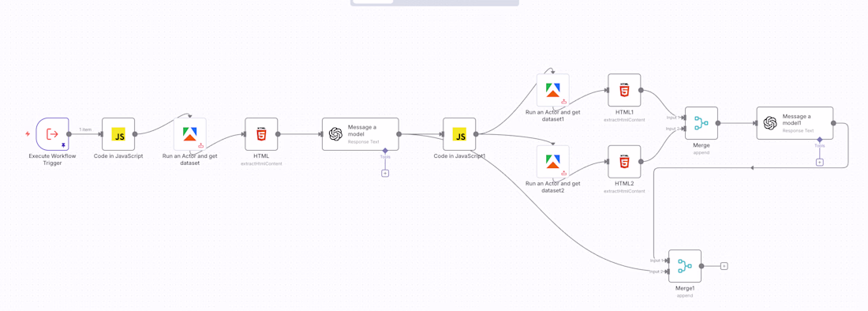Click the Input 1 connector of the Merge node
This screenshot has height=311, width=868.
click(x=685, y=118)
